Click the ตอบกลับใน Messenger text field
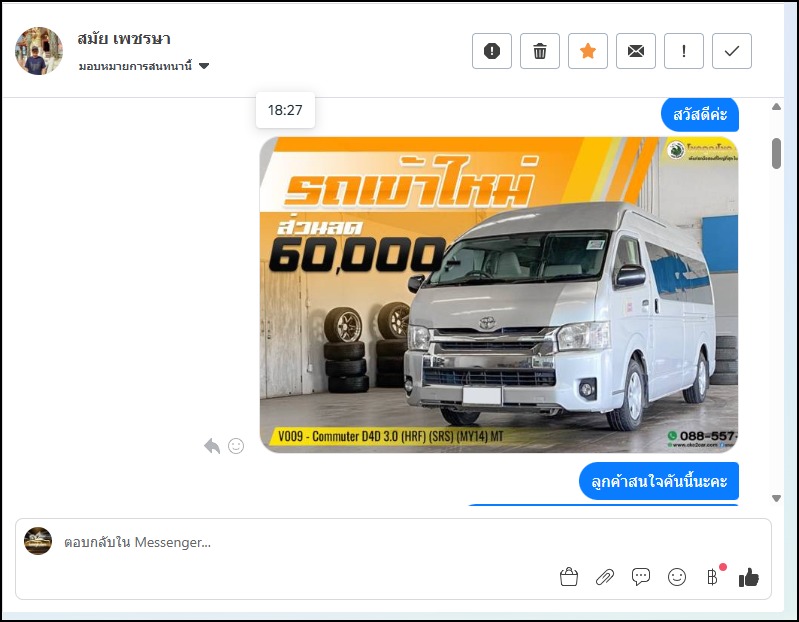This screenshot has height=622, width=799. coord(300,542)
